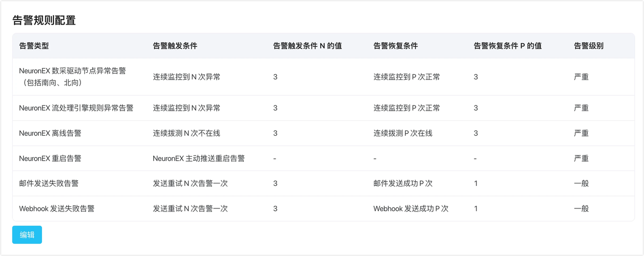Click the 邮件发送失败告警 row
This screenshot has height=256, width=644.
pyautogui.click(x=323, y=183)
